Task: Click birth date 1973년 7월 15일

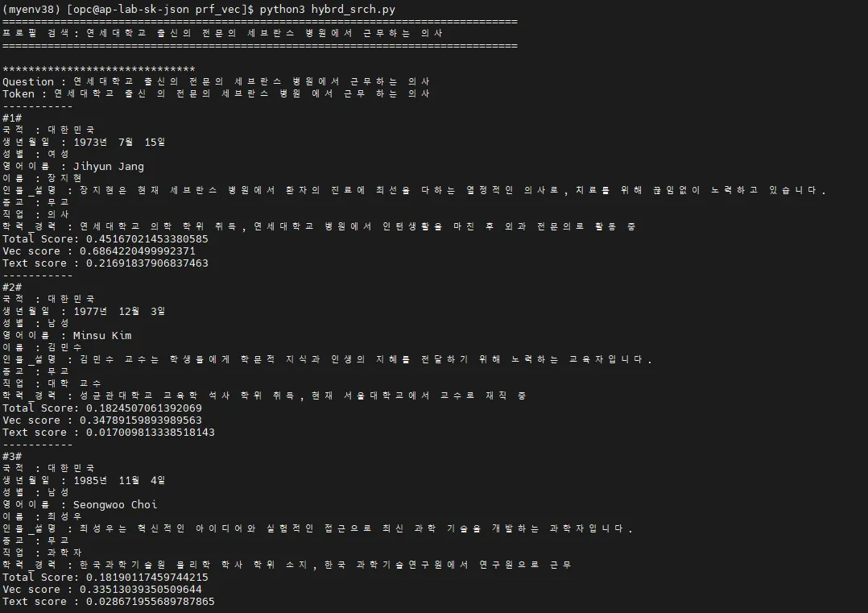Action: click(119, 142)
